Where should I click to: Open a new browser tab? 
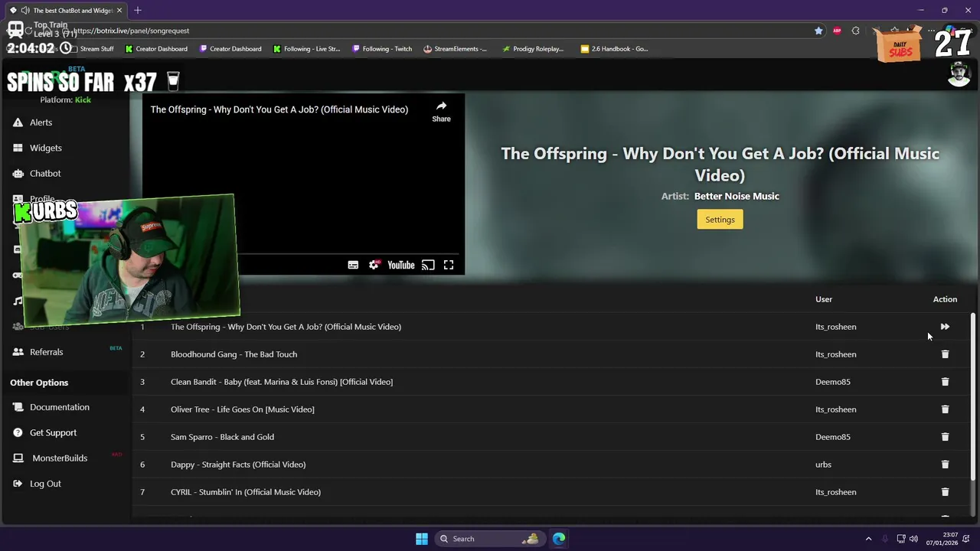click(x=138, y=10)
